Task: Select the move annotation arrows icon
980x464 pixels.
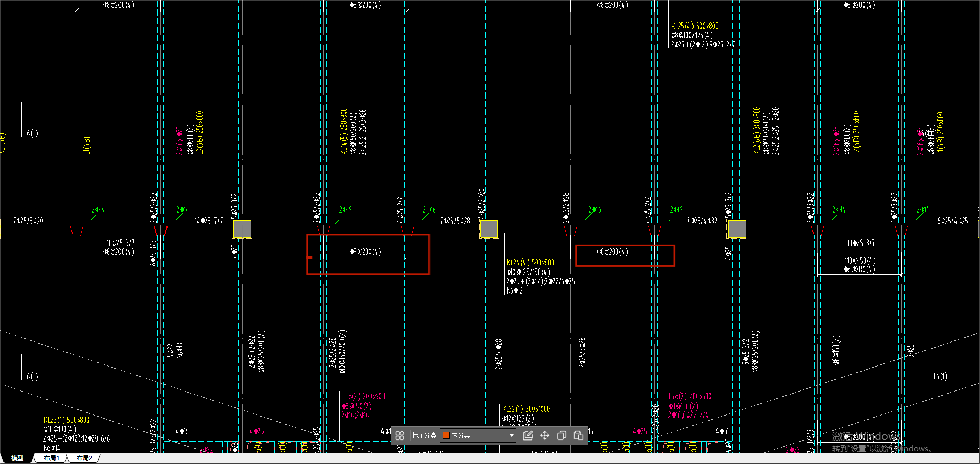Action: point(545,435)
